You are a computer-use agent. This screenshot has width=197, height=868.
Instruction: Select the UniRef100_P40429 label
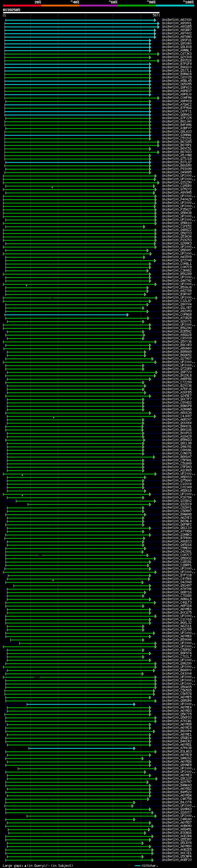pos(177,200)
